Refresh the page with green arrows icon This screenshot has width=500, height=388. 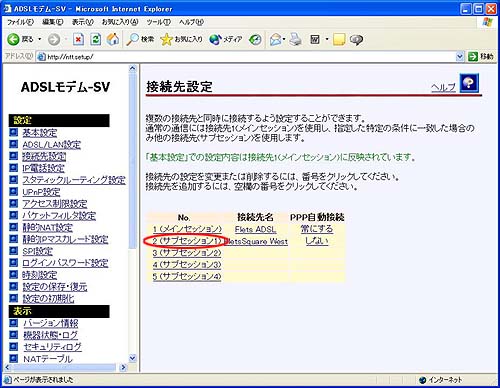click(96, 40)
